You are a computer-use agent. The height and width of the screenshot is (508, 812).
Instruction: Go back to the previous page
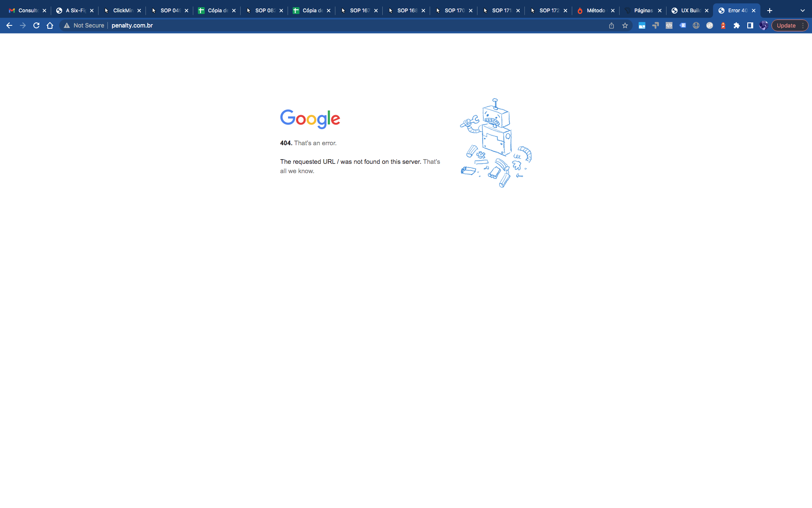(x=9, y=25)
